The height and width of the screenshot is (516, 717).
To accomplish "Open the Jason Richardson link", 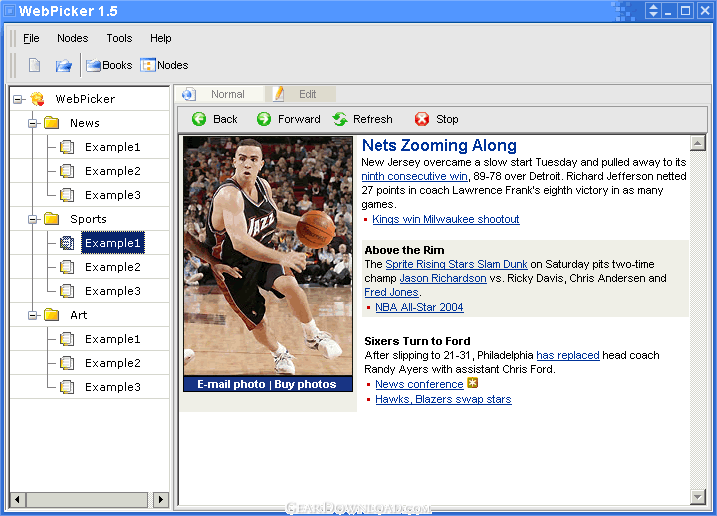I will click(443, 278).
